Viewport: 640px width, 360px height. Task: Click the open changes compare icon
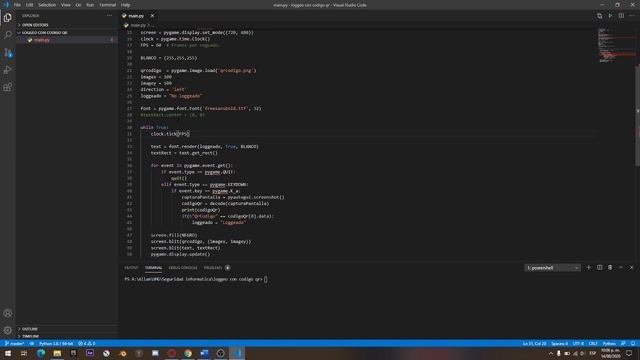point(599,16)
